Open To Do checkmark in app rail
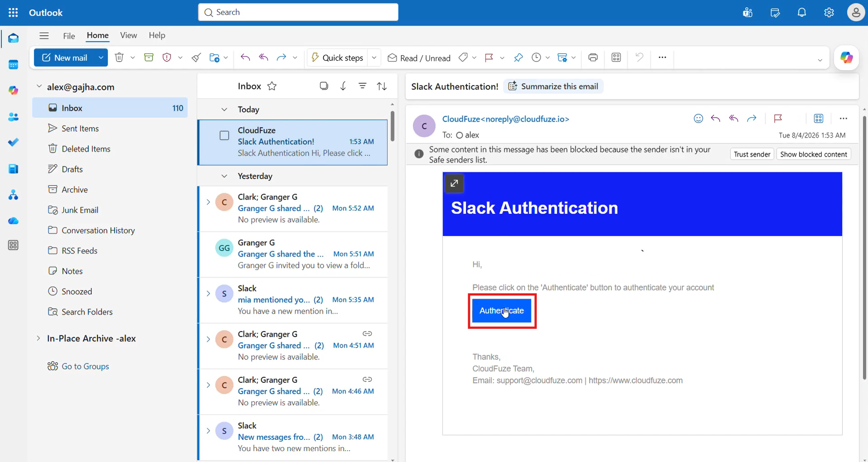The image size is (868, 462). pyautogui.click(x=14, y=143)
